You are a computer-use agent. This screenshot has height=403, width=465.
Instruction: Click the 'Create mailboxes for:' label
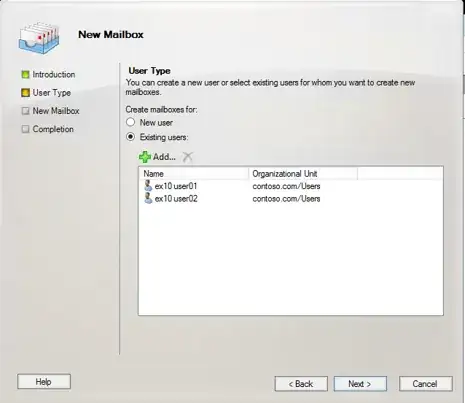point(161,110)
